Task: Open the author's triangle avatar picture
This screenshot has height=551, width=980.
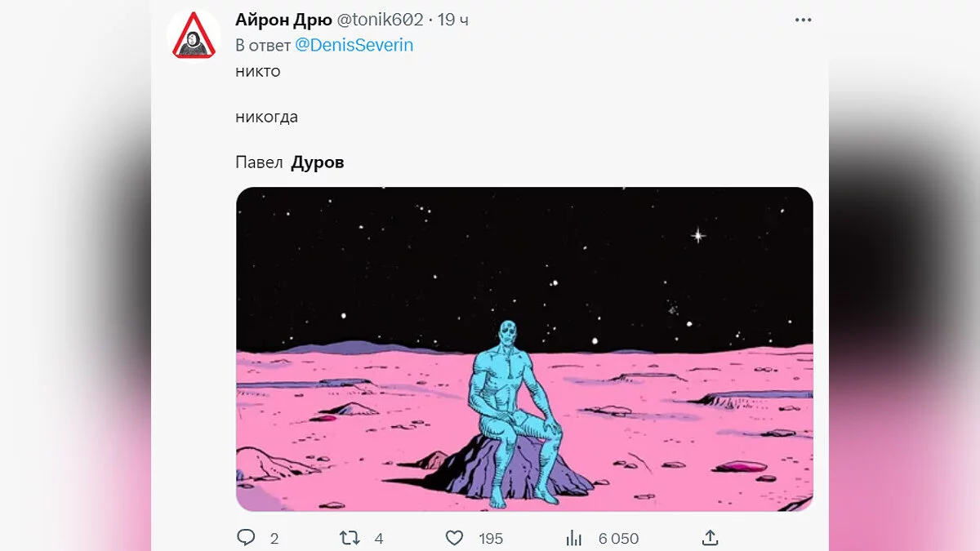Action: [194, 35]
